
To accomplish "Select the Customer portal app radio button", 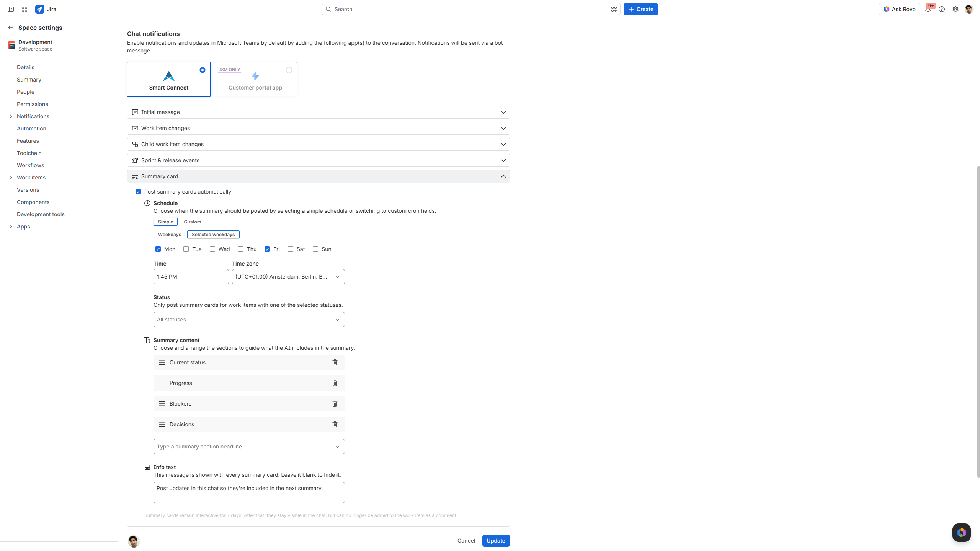I will click(x=289, y=70).
